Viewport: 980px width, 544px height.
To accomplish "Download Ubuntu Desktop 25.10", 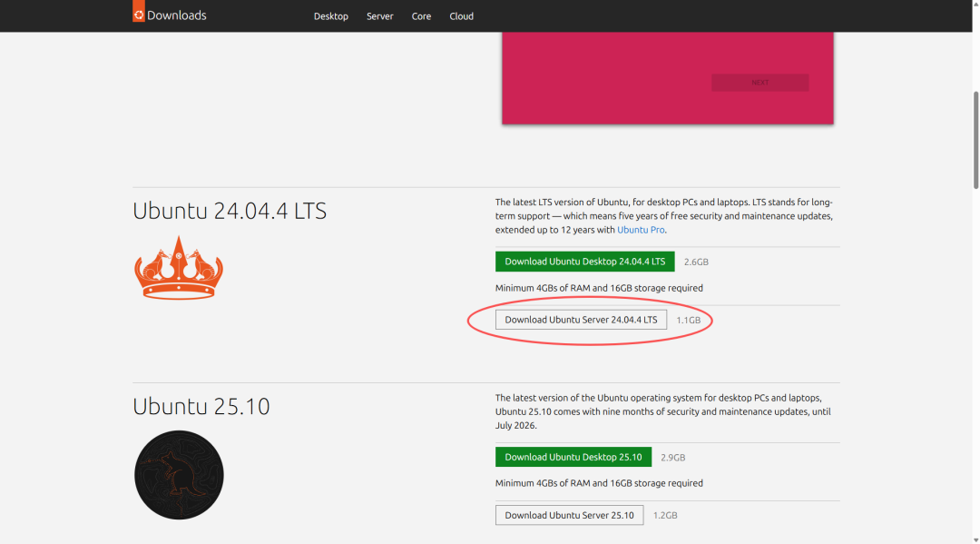I will pyautogui.click(x=573, y=457).
